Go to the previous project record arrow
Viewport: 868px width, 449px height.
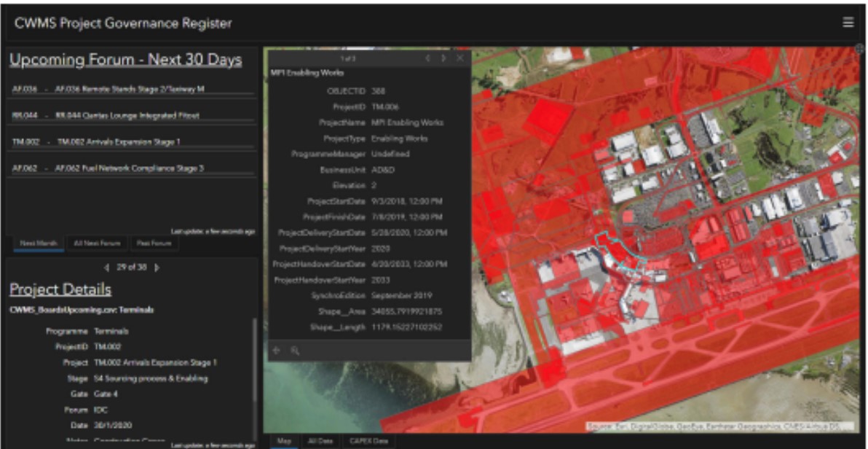(x=106, y=268)
